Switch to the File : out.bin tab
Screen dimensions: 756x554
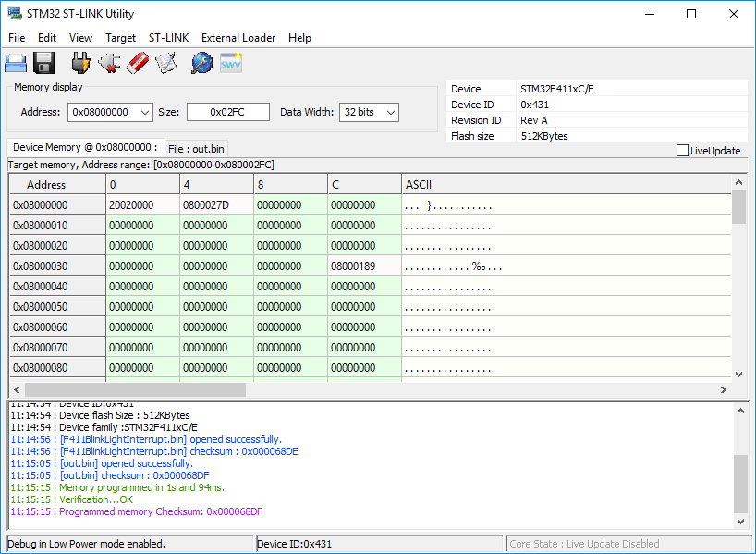(x=196, y=149)
